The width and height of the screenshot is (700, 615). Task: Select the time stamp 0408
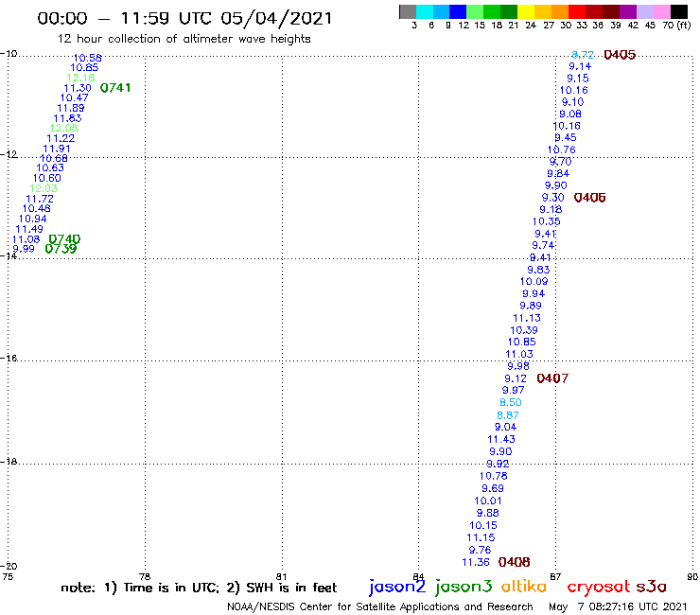click(515, 562)
